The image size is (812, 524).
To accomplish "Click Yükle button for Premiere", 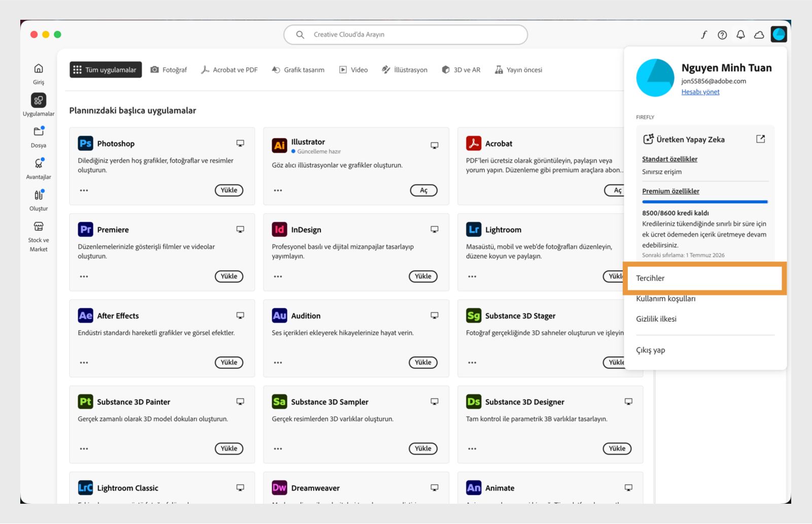I will [229, 277].
